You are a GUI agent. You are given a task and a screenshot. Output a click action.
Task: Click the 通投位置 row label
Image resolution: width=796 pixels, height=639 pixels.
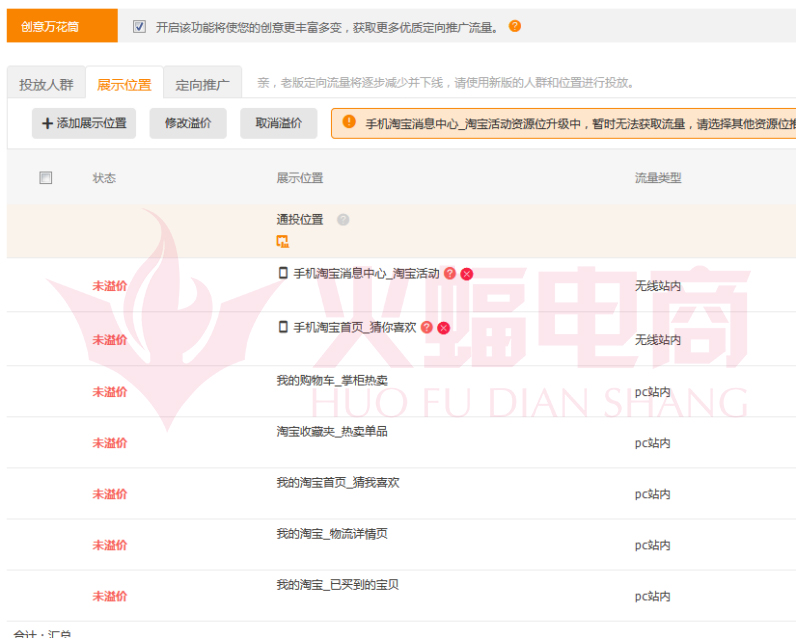click(x=300, y=220)
